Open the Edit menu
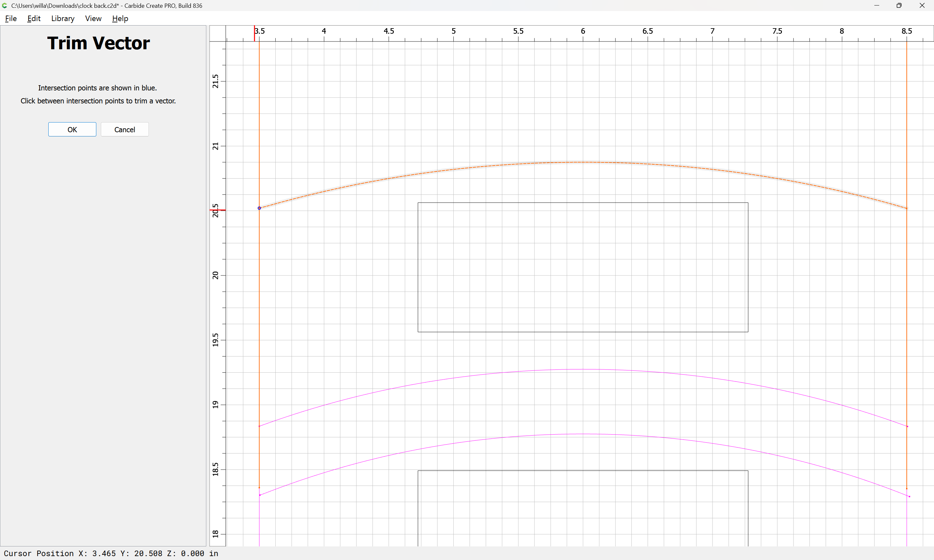This screenshot has height=560, width=934. point(34,18)
